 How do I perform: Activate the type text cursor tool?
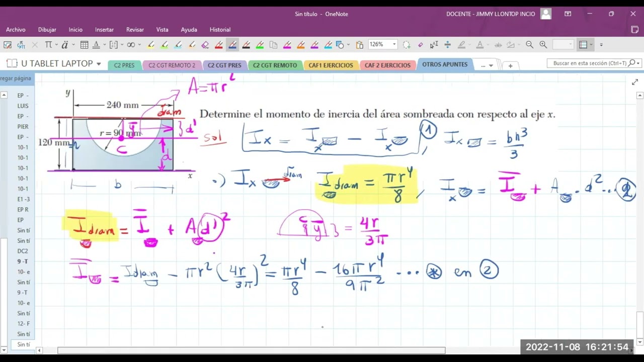point(434,45)
